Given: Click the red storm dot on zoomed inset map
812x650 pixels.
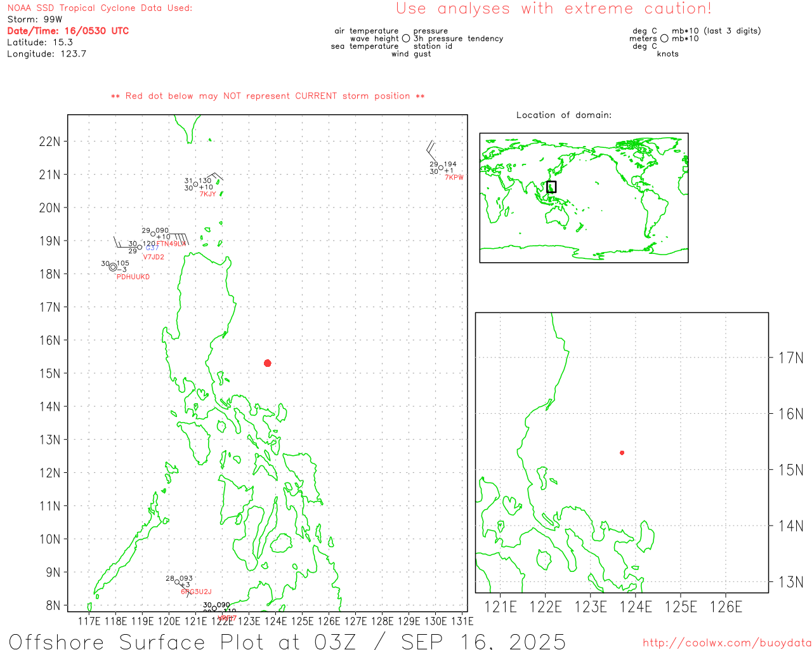Looking at the screenshot, I should (622, 453).
